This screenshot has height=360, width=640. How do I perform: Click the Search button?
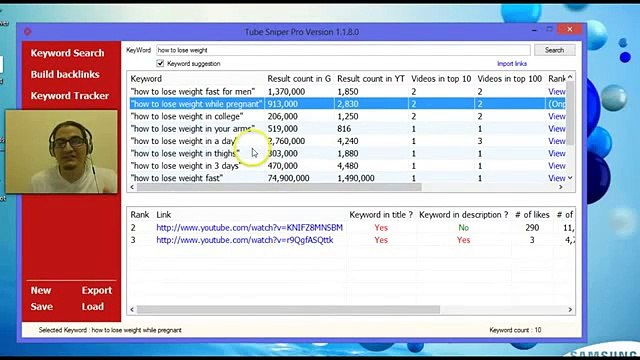554,50
